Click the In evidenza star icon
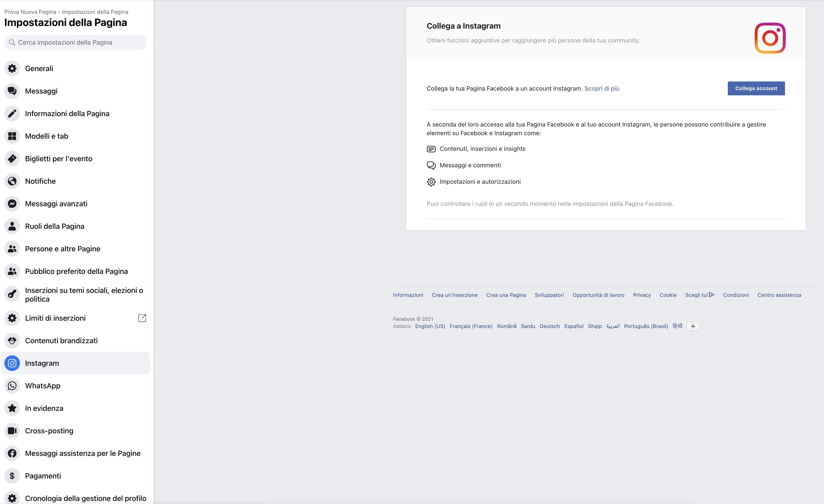Viewport: 824px width, 504px height. [12, 408]
